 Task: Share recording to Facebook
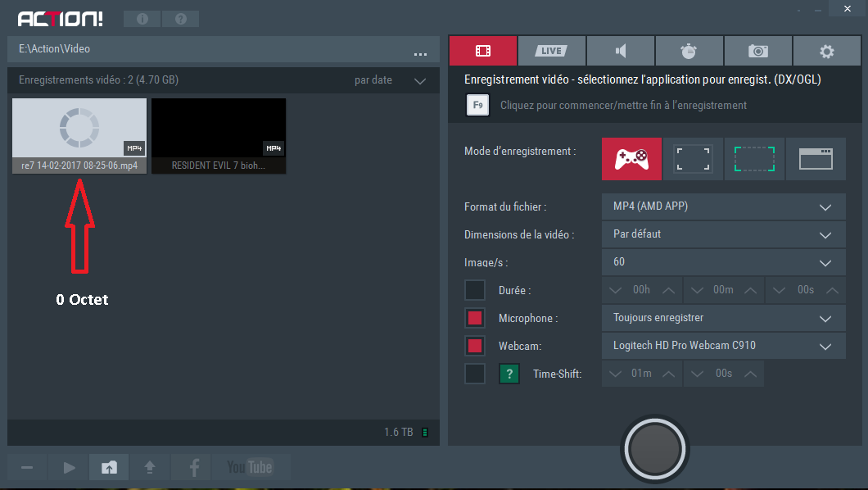(x=191, y=467)
